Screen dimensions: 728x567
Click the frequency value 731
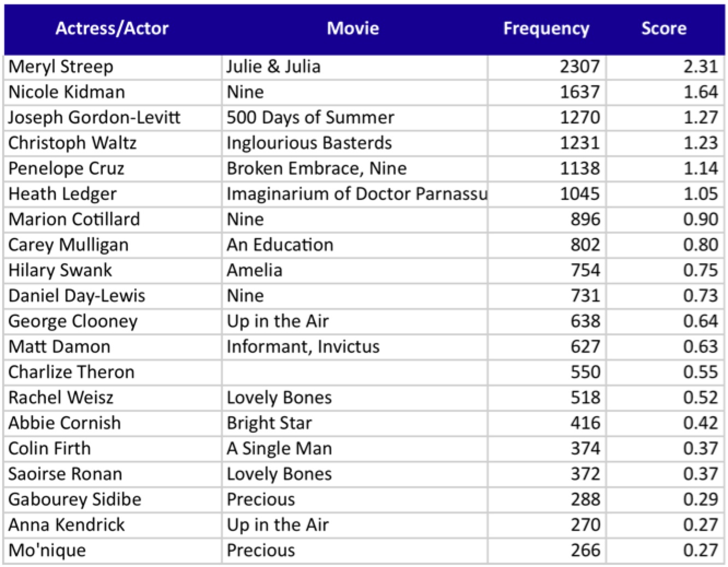pyautogui.click(x=585, y=296)
